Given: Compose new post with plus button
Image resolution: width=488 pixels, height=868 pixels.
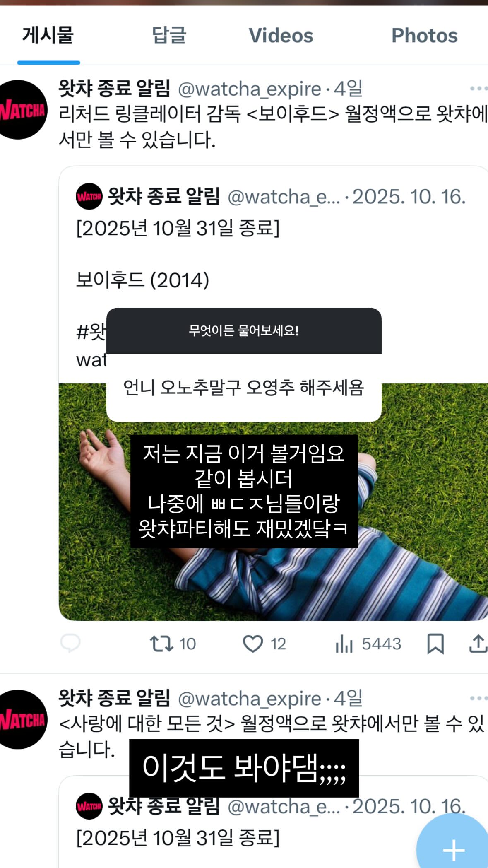Looking at the screenshot, I should [x=454, y=845].
